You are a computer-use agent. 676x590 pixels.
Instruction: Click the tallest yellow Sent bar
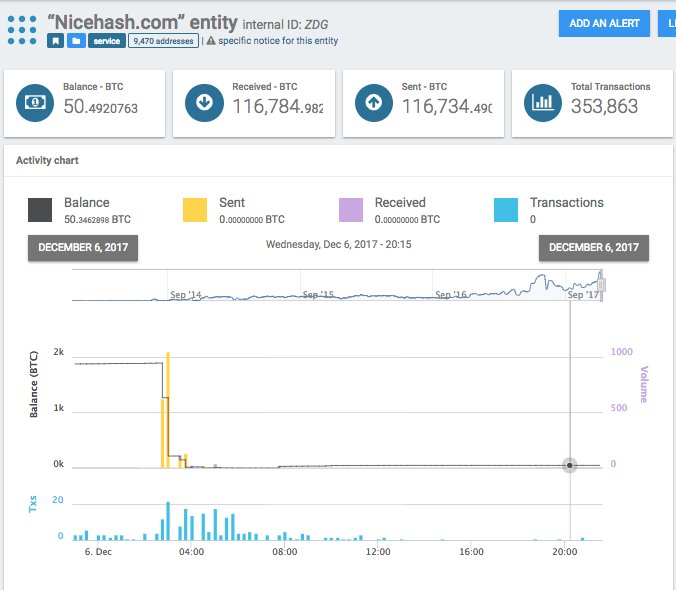pyautogui.click(x=168, y=410)
